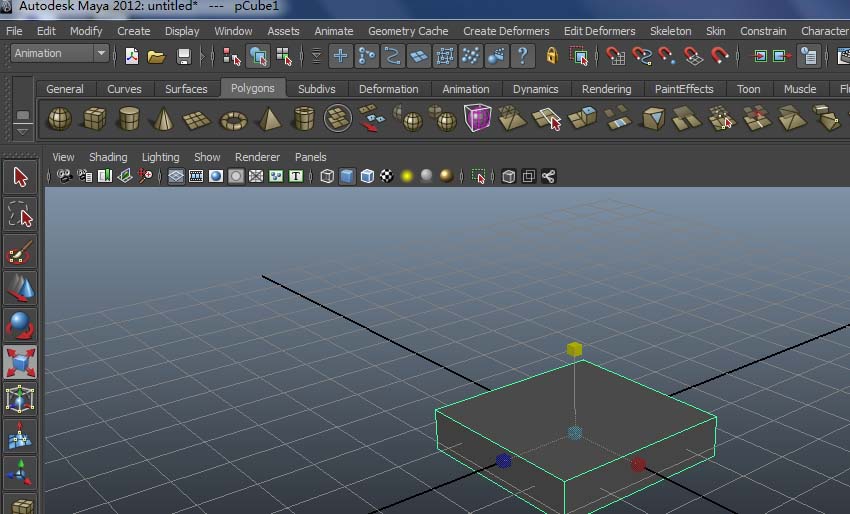Image resolution: width=850 pixels, height=514 pixels.
Task: Toggle snap to points
Action: click(667, 56)
